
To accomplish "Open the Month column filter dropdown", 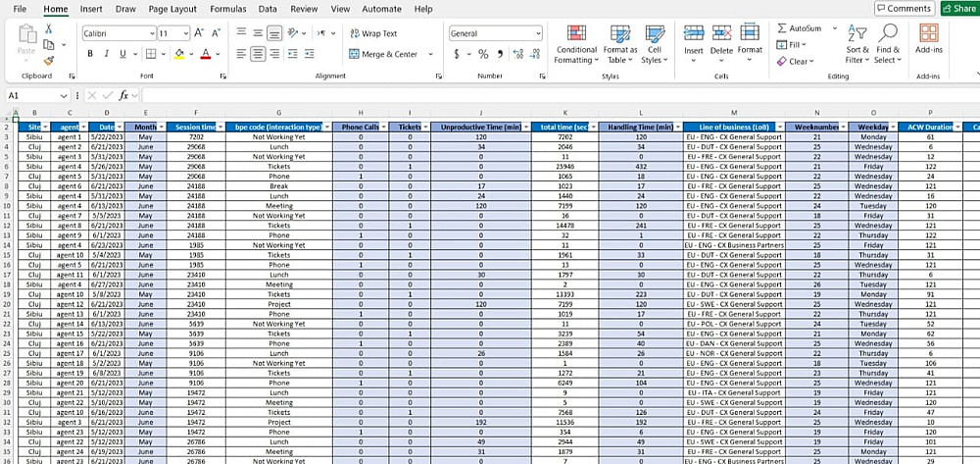I will [162, 127].
